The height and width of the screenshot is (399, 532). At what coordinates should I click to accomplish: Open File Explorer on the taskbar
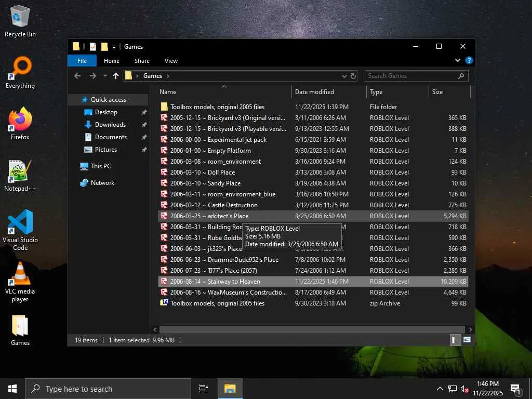pos(230,389)
